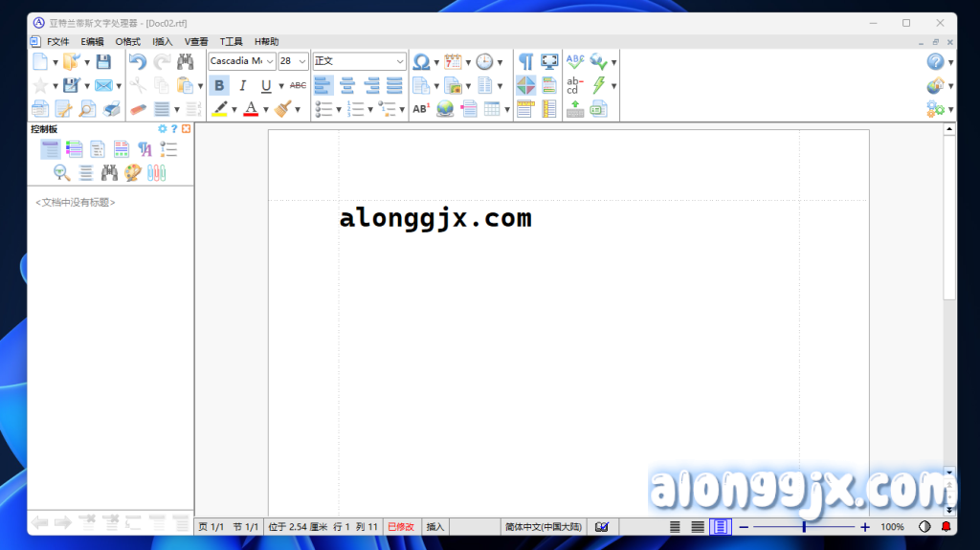Select the eraser clear formatting tool

(138, 109)
